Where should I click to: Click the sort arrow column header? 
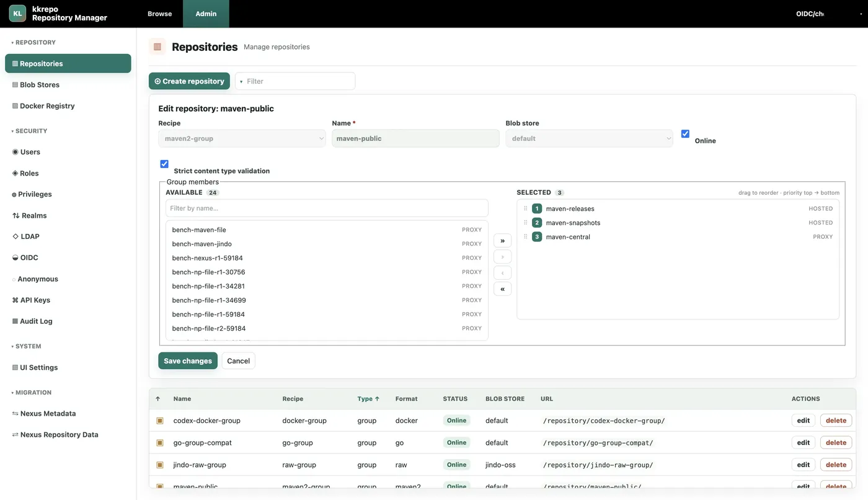[x=158, y=399]
